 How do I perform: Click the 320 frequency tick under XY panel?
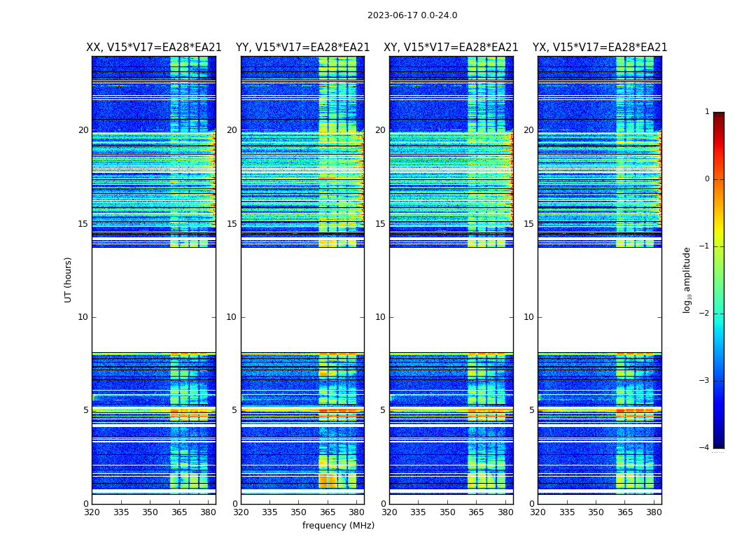pyautogui.click(x=389, y=512)
